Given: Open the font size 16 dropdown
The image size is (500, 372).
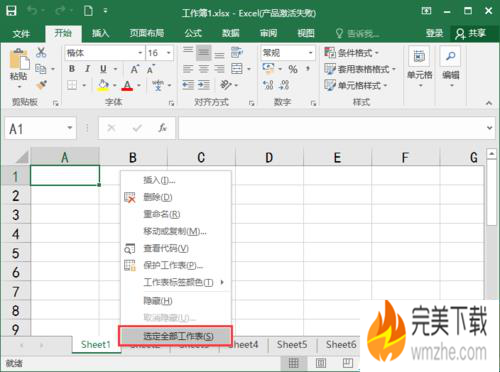Looking at the screenshot, I should point(169,53).
